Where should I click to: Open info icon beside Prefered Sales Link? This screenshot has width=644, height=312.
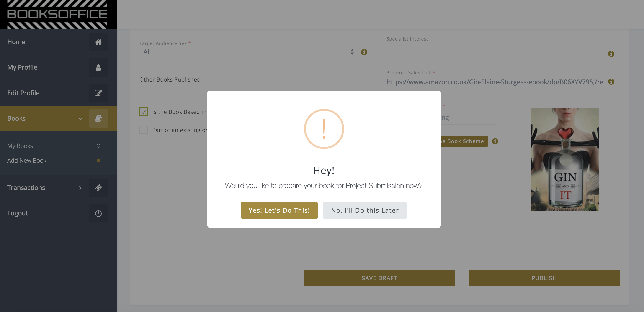[x=611, y=82]
